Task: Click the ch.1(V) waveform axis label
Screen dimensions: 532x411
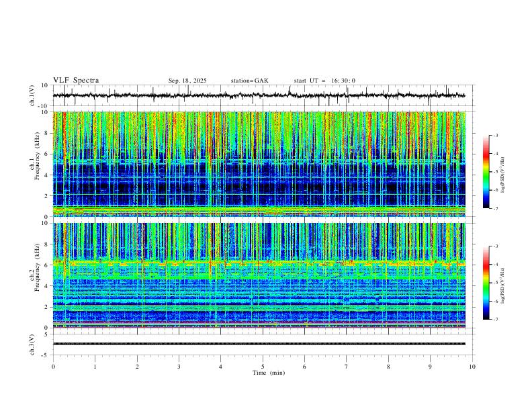Action: pyautogui.click(x=32, y=95)
